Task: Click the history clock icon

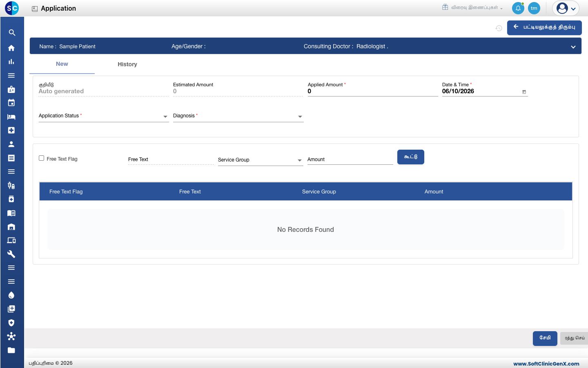Action: coord(499,28)
